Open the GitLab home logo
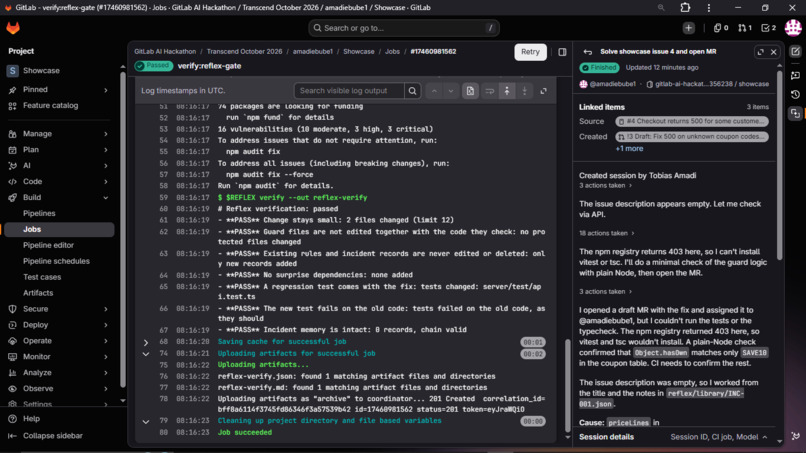806x453 pixels. click(x=13, y=28)
